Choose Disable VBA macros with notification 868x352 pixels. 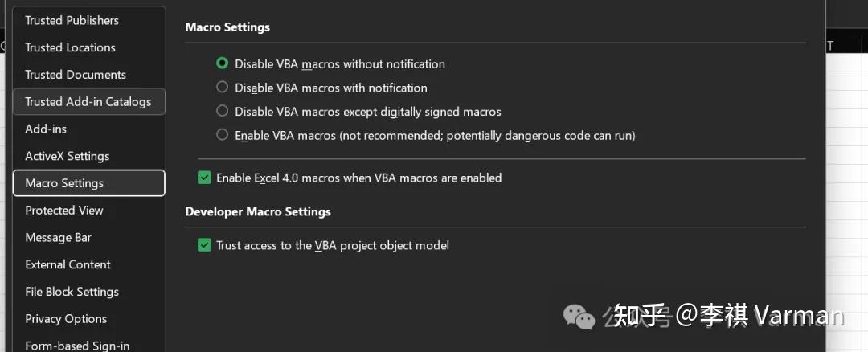(223, 88)
